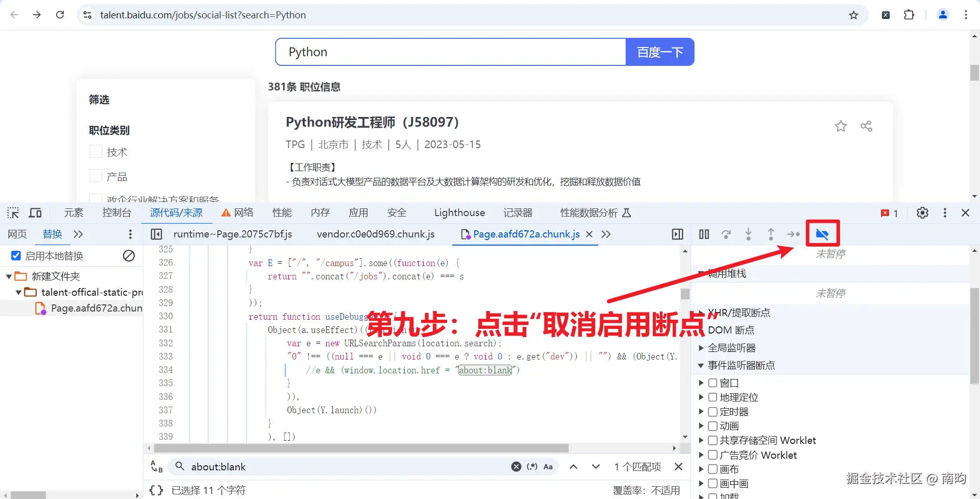Screen dimensions: 980x499
Task: Click the pause script execution icon
Action: [704, 234]
